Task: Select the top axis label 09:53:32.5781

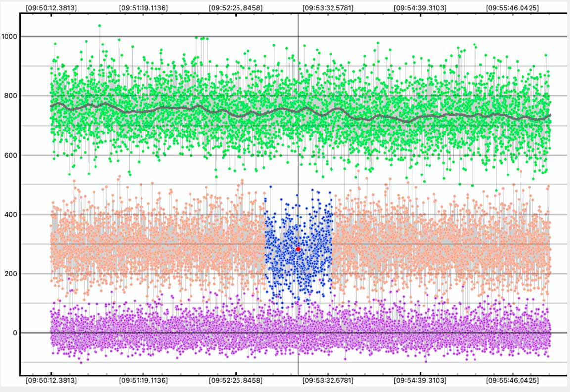Action: (328, 8)
